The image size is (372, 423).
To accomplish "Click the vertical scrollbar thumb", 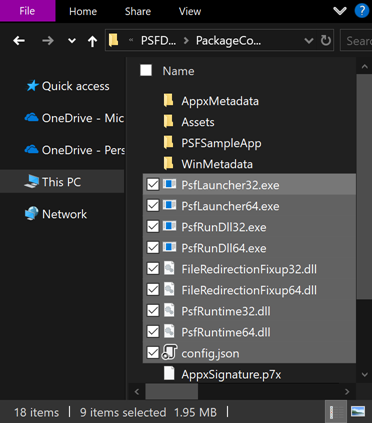I will [364, 187].
